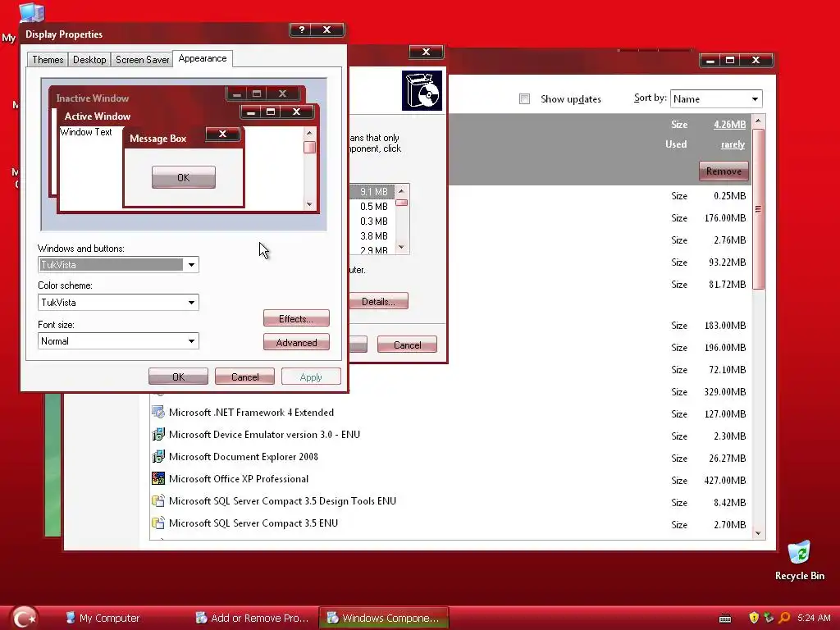The image size is (840, 630).
Task: Switch to the Screen Saver tab
Action: point(142,59)
